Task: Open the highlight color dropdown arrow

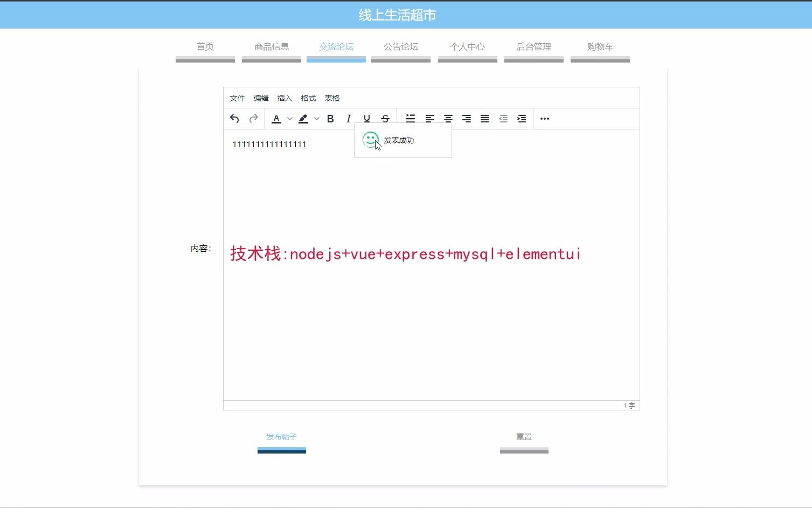Action: (x=317, y=119)
